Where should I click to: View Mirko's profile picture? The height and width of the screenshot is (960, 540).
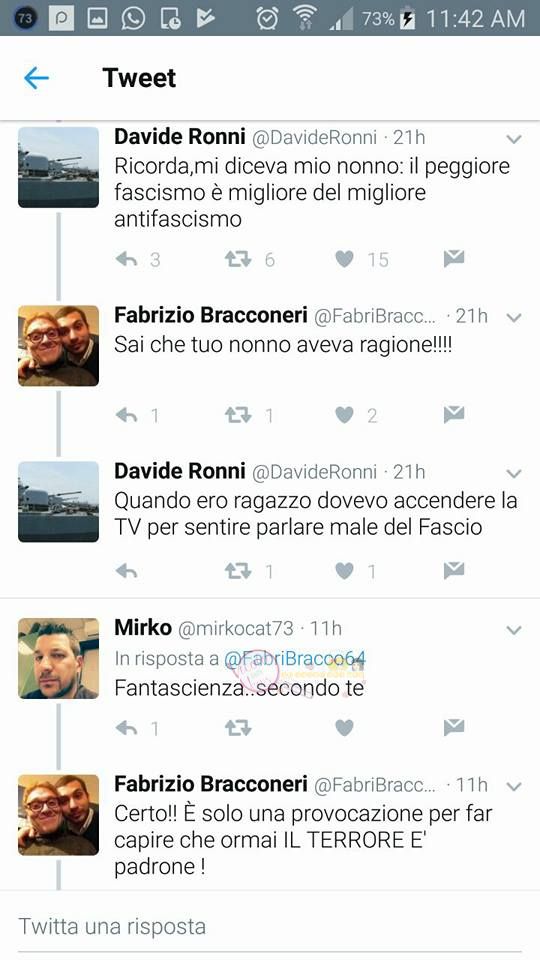(58, 658)
